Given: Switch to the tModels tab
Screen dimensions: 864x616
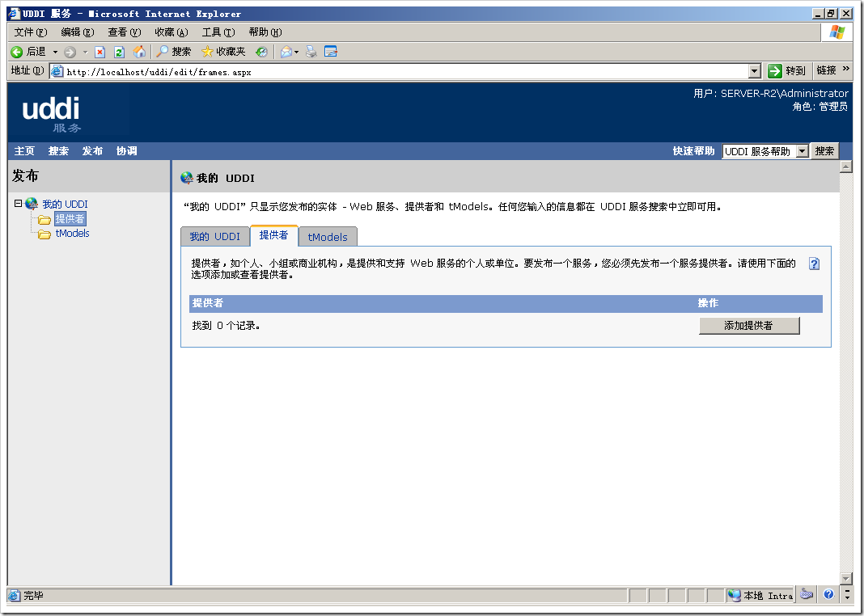Looking at the screenshot, I should coord(328,237).
